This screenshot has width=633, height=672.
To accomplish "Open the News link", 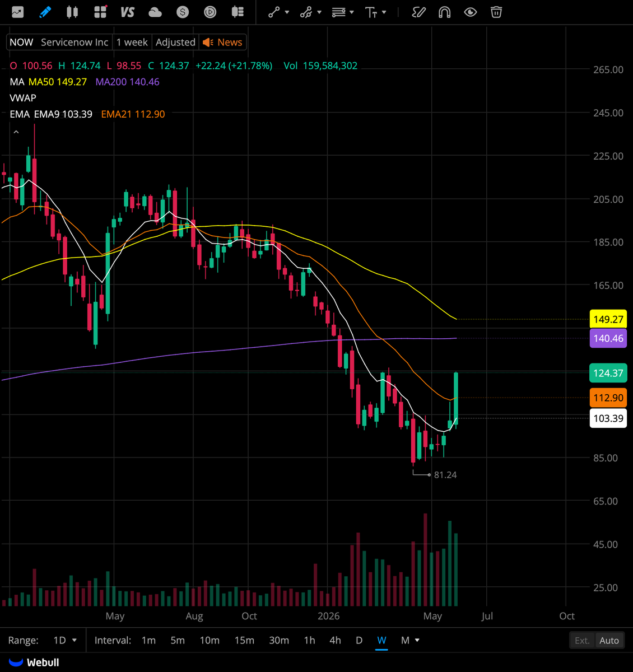I will pyautogui.click(x=230, y=43).
